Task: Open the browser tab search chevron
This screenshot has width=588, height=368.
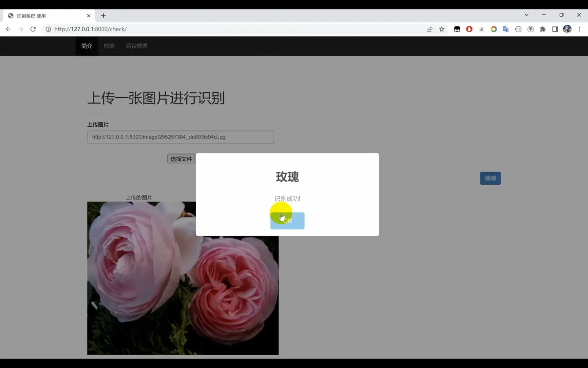Action: tap(527, 15)
